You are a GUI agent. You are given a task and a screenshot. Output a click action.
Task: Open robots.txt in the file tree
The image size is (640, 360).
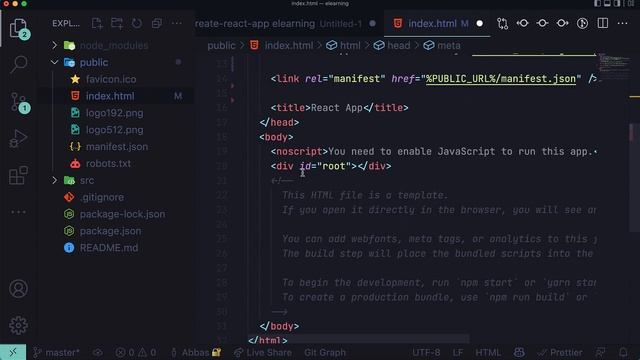(108, 164)
